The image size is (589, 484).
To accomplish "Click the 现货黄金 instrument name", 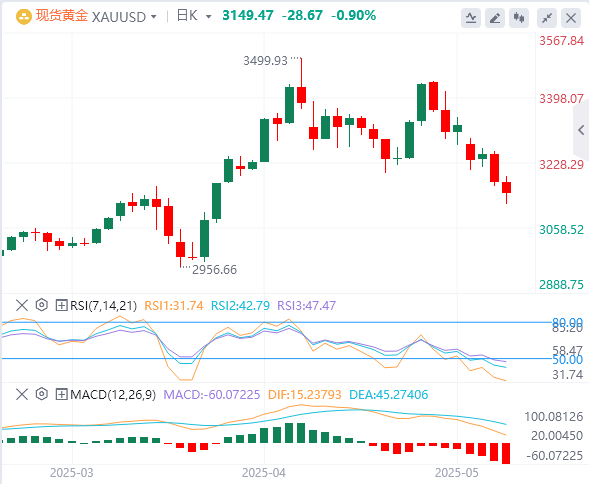I will [x=62, y=16].
